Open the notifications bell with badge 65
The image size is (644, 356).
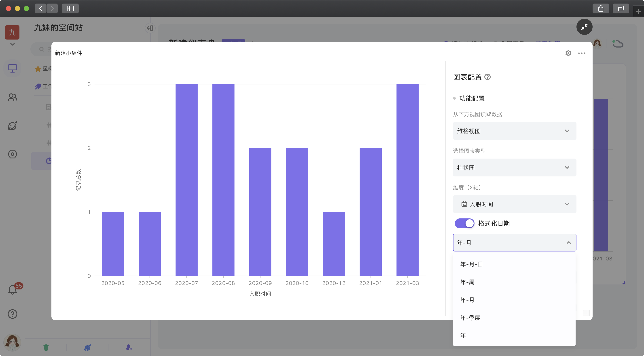(x=13, y=290)
